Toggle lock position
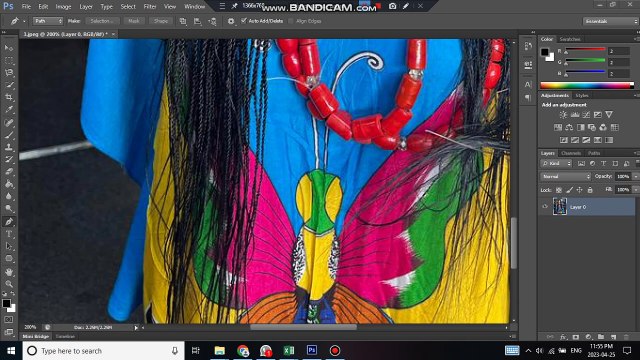The image size is (640, 360). click(580, 190)
